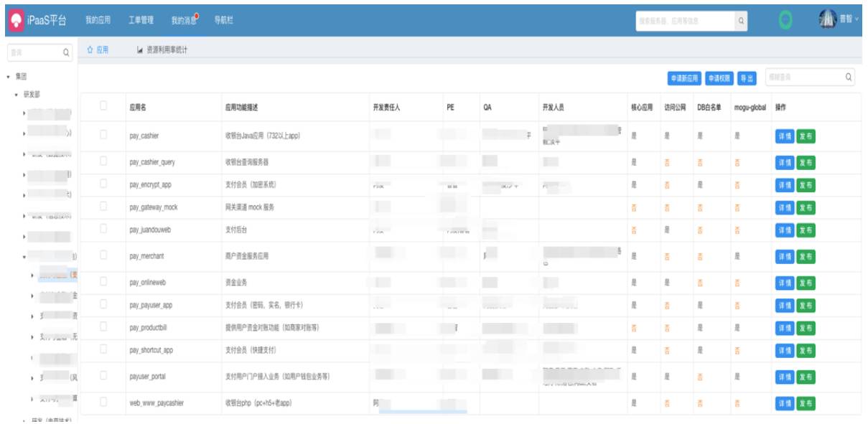Viewport: 868px width, 424px height.
Task: Click 发布 for the pay_onlineweb row
Action: (x=806, y=283)
